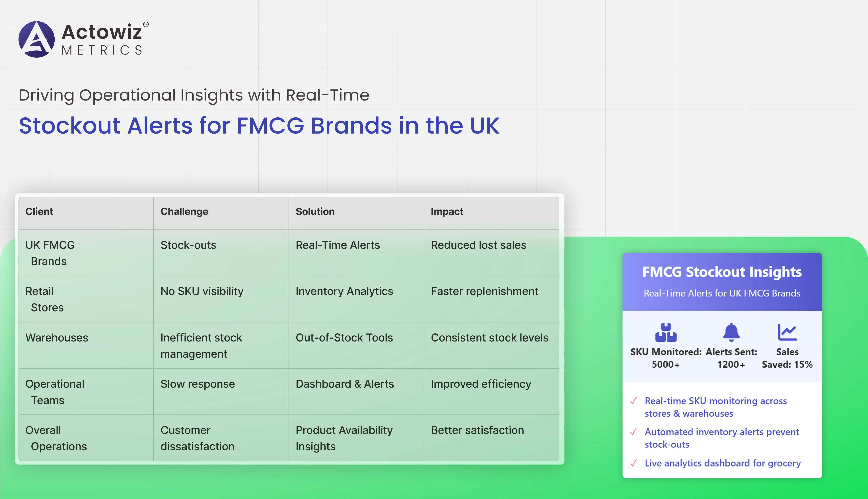Click checkmark beside Real-time SKU monitoring
The height and width of the screenshot is (499, 868).
coord(633,401)
